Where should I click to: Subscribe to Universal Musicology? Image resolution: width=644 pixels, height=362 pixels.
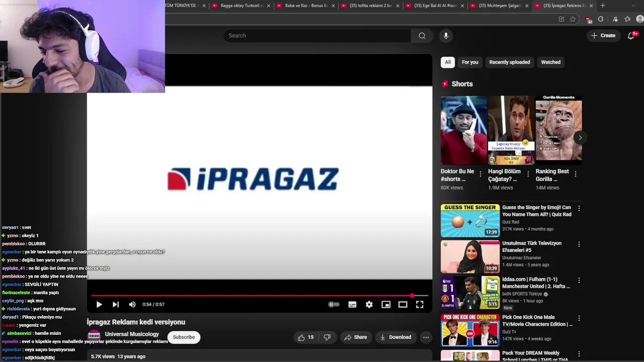(184, 337)
